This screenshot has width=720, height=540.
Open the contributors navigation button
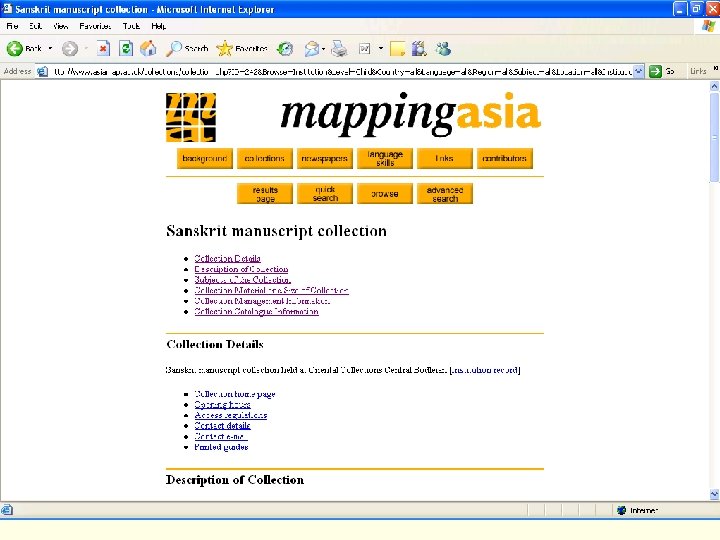coord(505,158)
